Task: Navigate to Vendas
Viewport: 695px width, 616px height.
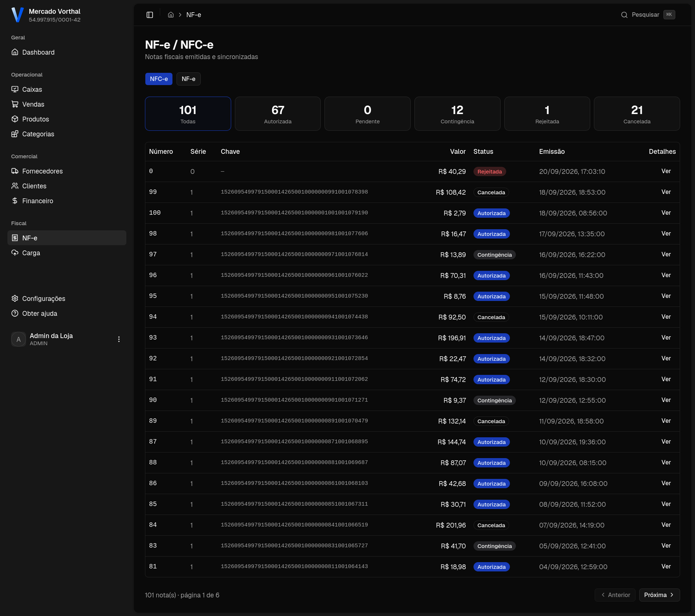Action: [67, 104]
